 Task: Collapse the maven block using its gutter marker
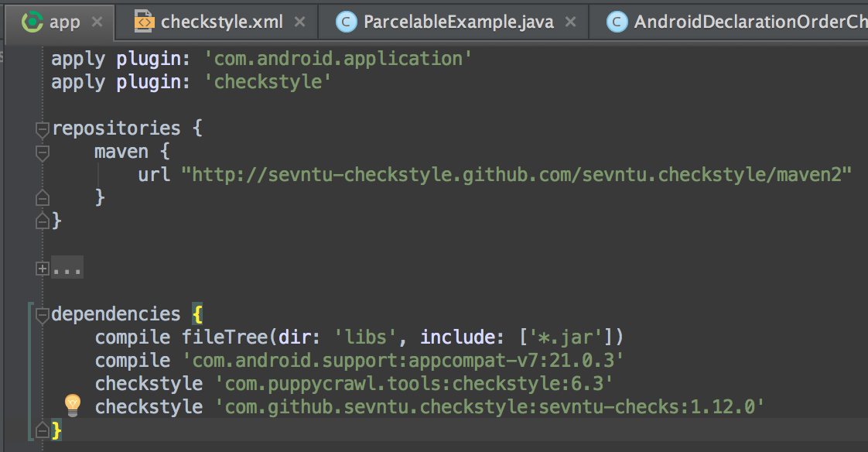coord(42,152)
